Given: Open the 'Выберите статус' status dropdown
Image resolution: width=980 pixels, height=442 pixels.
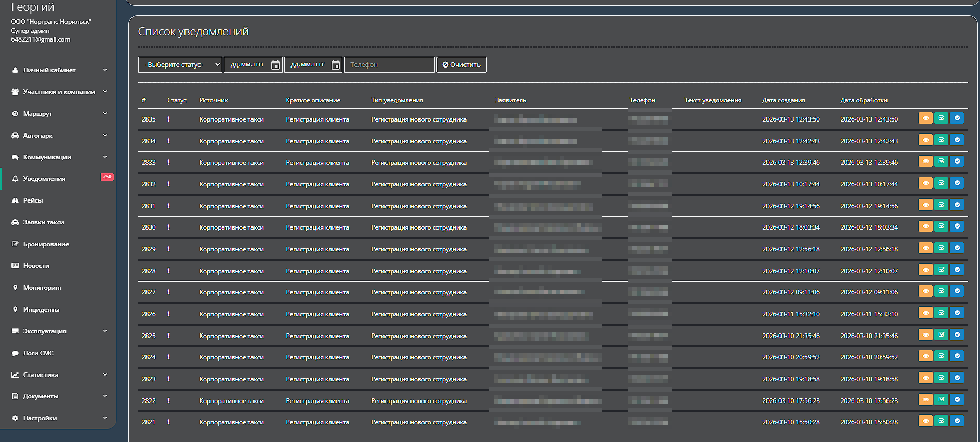Looking at the screenshot, I should (x=180, y=65).
